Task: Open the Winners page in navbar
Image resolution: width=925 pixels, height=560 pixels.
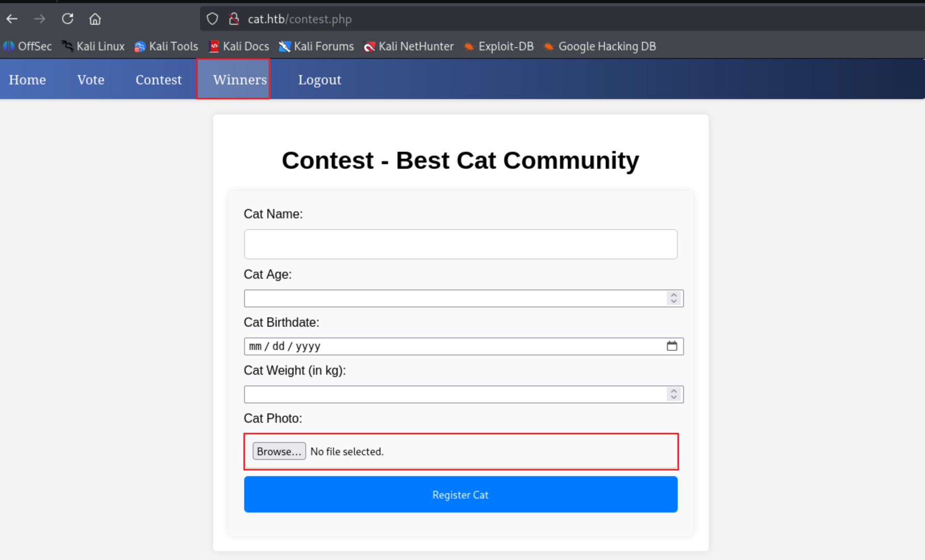Action: click(x=240, y=79)
